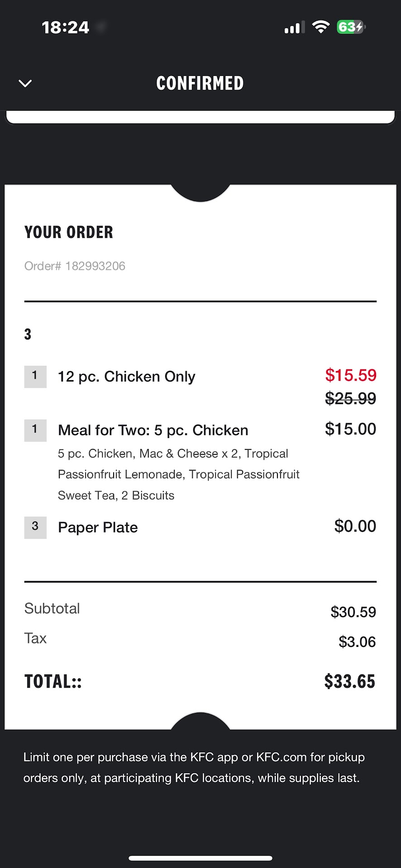Select the Meal for Two: 5 pc. Chicken item

pyautogui.click(x=153, y=430)
